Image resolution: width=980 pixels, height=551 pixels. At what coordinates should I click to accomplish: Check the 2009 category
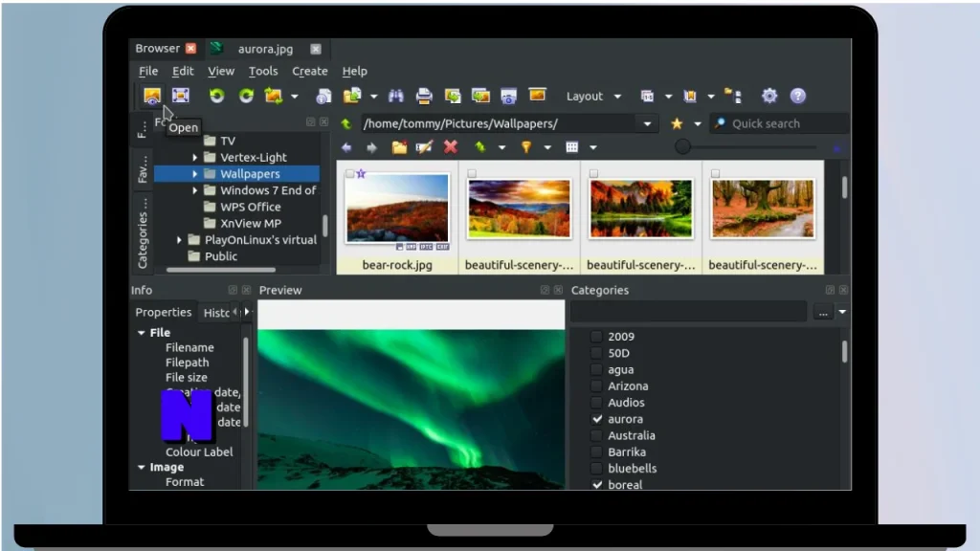click(x=597, y=337)
